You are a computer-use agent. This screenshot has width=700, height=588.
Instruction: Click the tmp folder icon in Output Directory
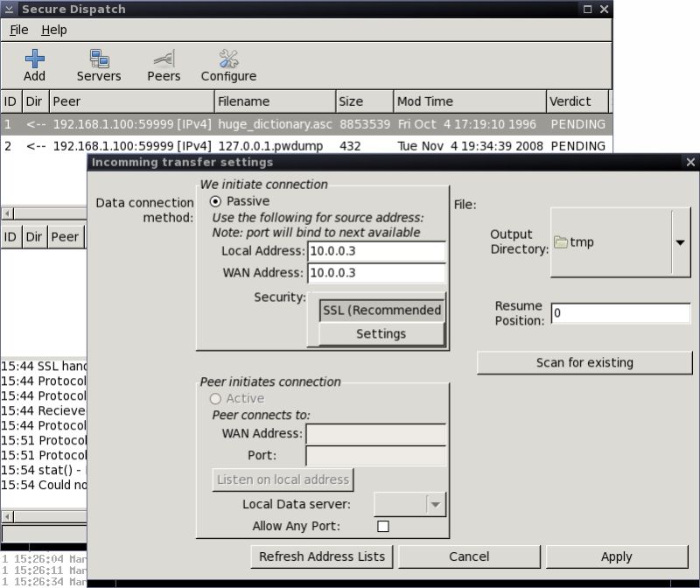click(561, 242)
